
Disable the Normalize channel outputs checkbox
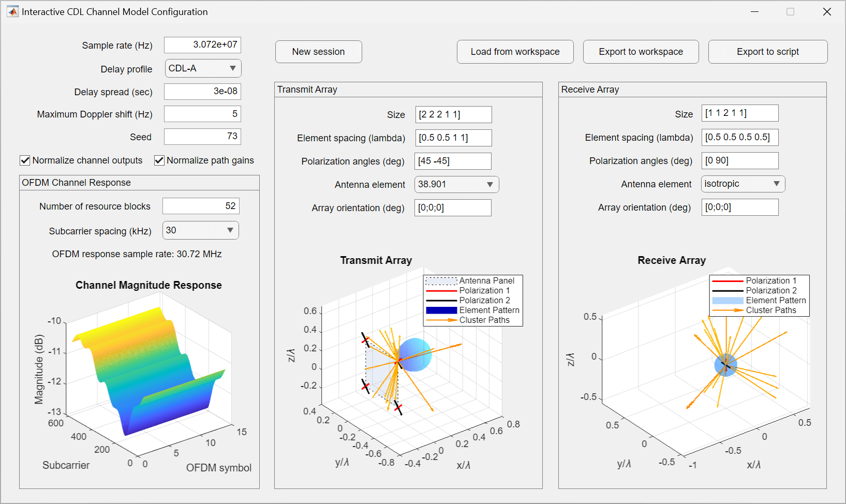pyautogui.click(x=25, y=160)
